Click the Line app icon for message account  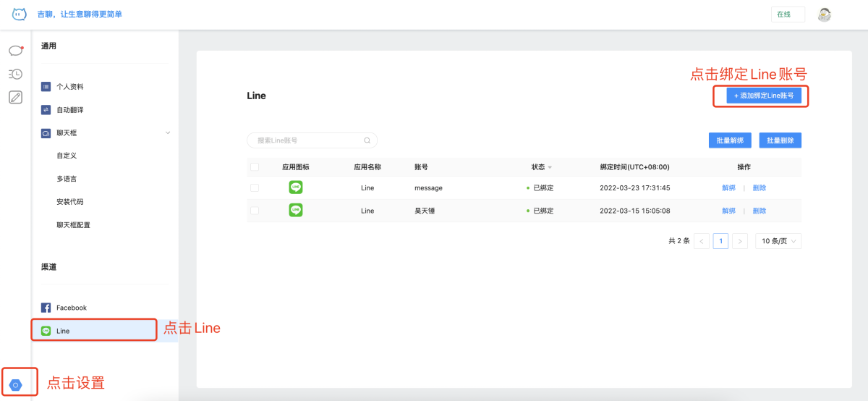[x=296, y=187]
